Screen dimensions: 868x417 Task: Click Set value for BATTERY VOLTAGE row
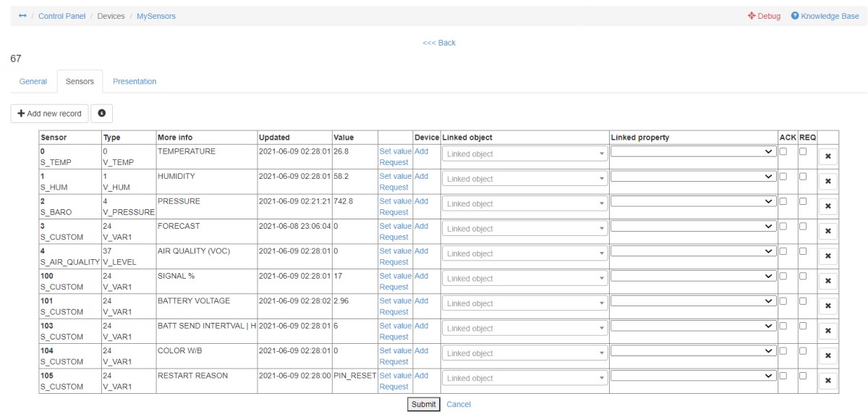[x=396, y=301]
